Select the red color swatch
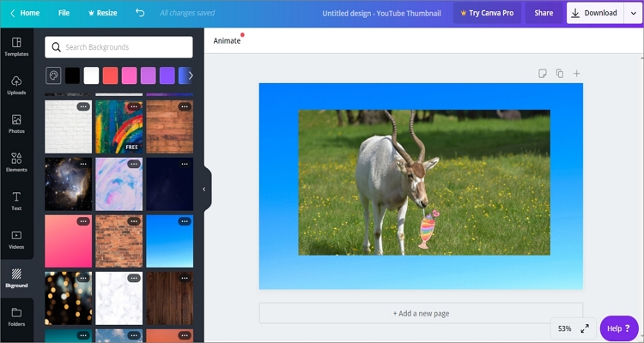The image size is (644, 343). 110,75
